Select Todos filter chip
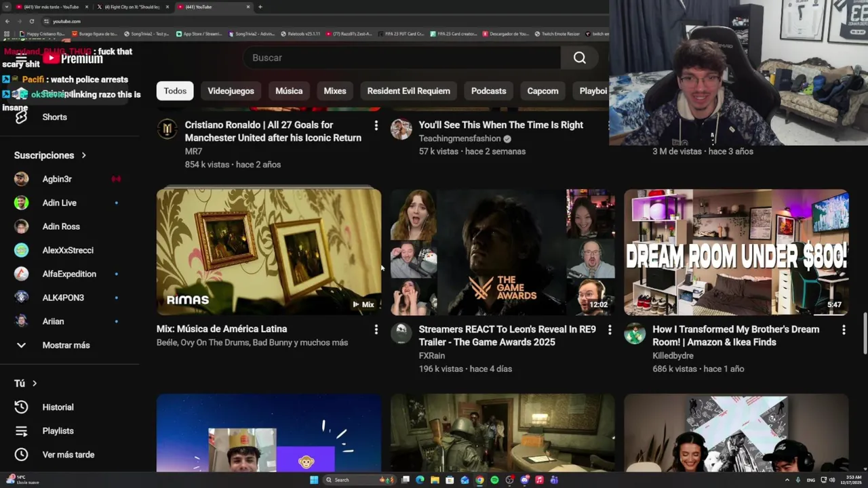 click(x=175, y=91)
